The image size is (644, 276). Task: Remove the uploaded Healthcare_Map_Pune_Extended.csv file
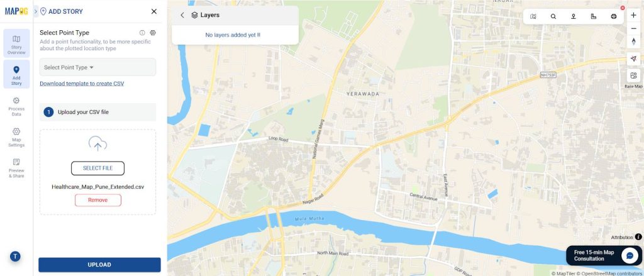click(97, 200)
